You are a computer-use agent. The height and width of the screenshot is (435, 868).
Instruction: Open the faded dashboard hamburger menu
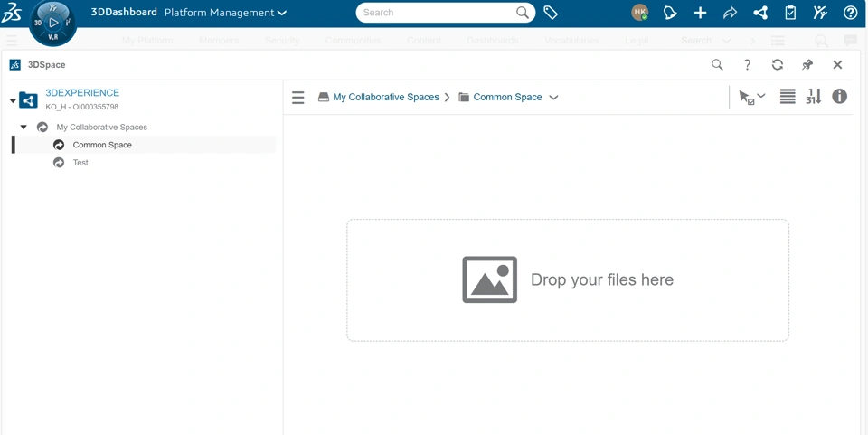click(12, 41)
